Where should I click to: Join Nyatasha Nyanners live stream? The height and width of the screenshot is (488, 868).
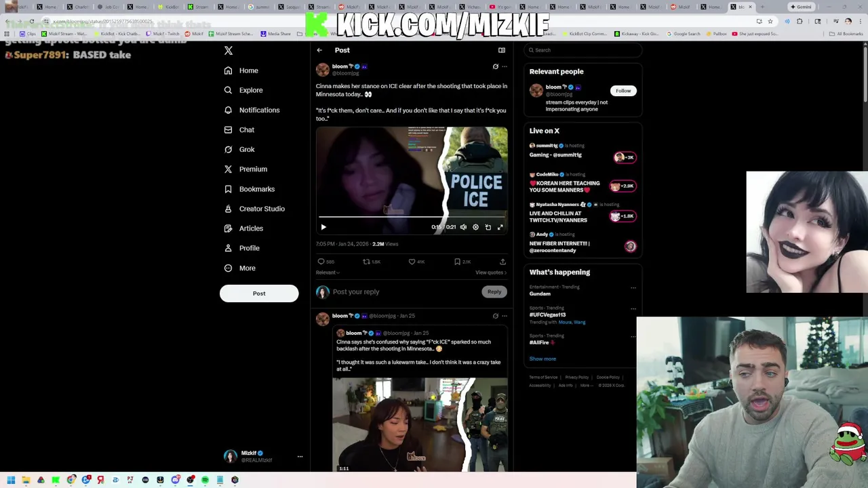[582, 213]
